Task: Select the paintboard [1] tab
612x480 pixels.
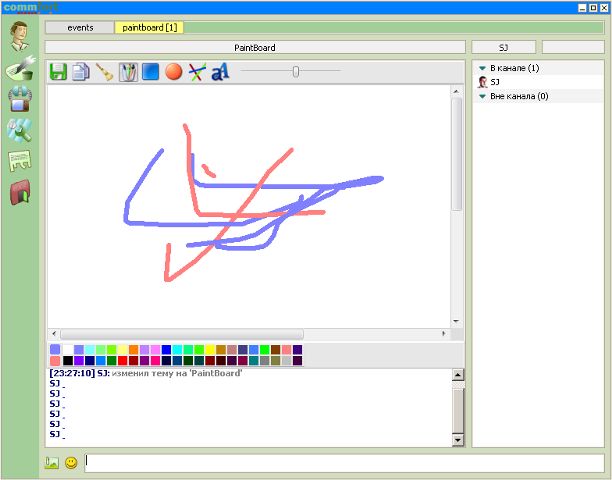Action: (148, 27)
